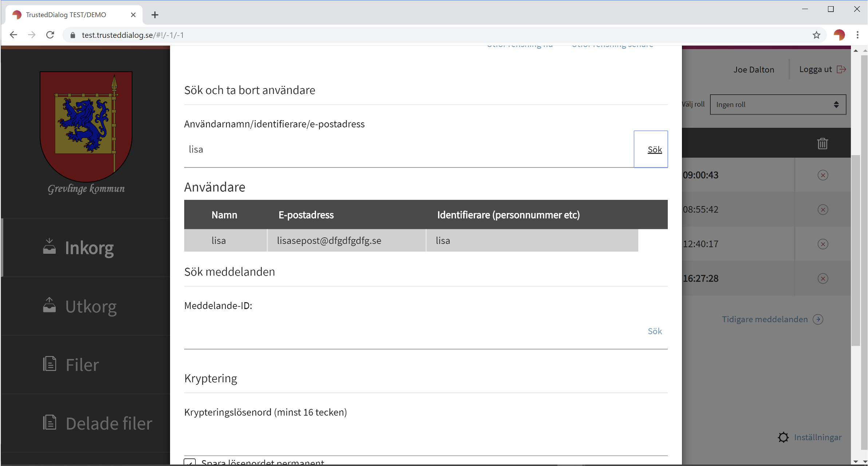
Task: Toggle Spara lösenordet permanent checkbox
Action: (190, 462)
